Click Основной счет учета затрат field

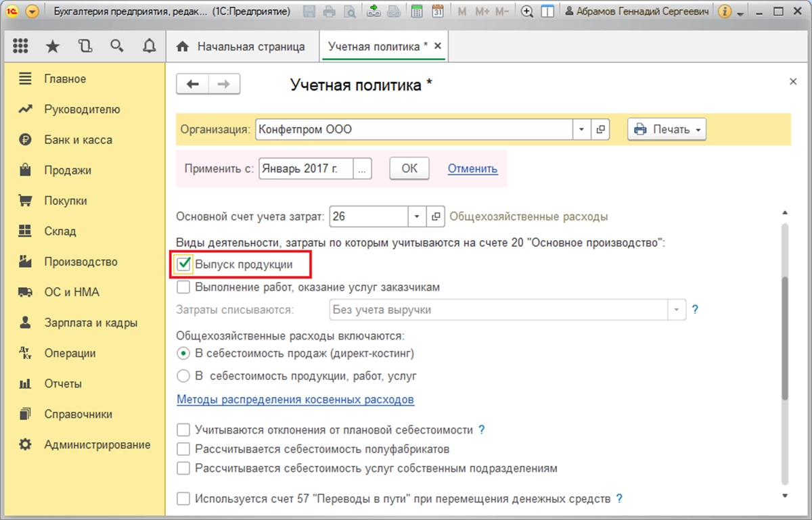(x=368, y=216)
